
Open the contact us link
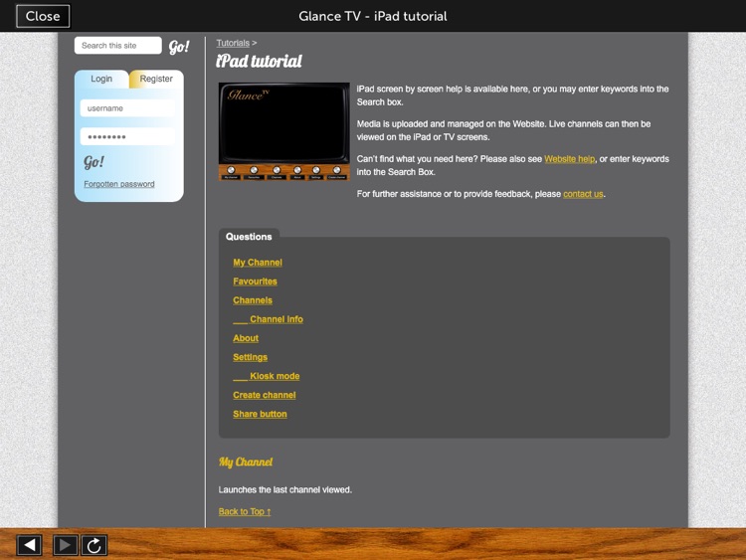(x=583, y=194)
